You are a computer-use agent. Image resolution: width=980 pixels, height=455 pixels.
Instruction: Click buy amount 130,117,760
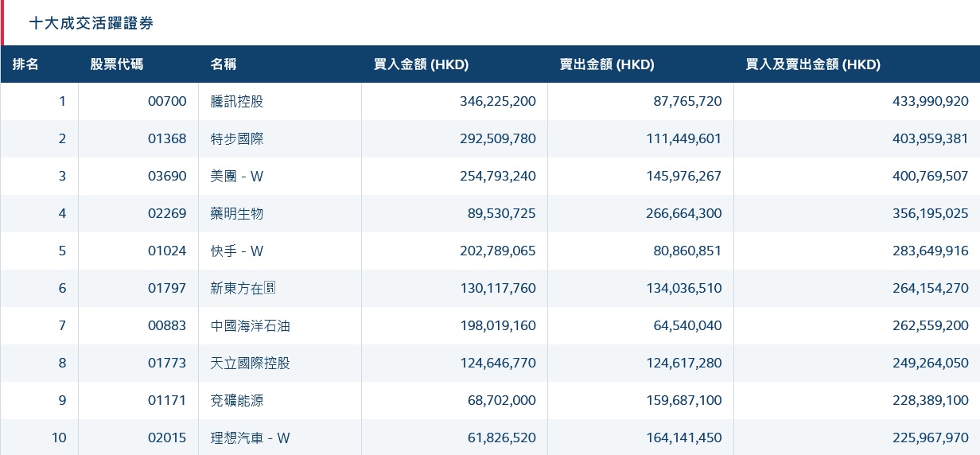pos(498,288)
